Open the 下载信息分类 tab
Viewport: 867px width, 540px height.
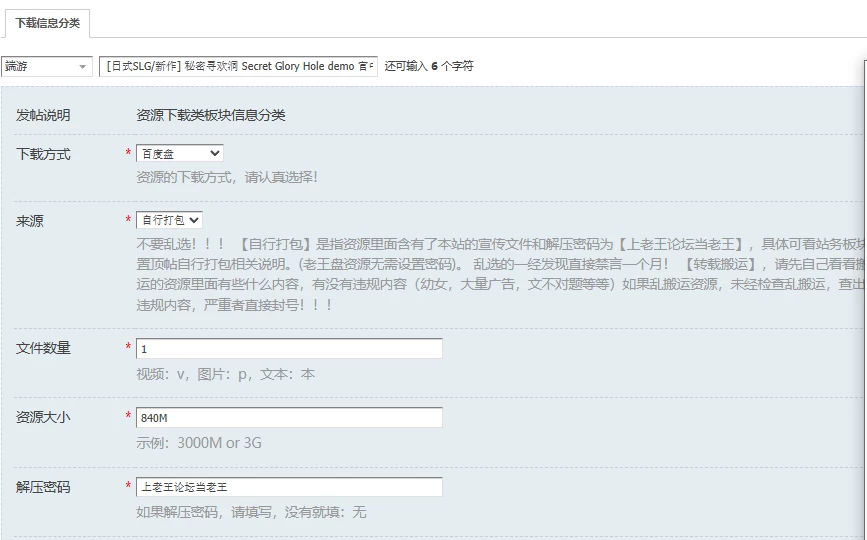[47, 23]
